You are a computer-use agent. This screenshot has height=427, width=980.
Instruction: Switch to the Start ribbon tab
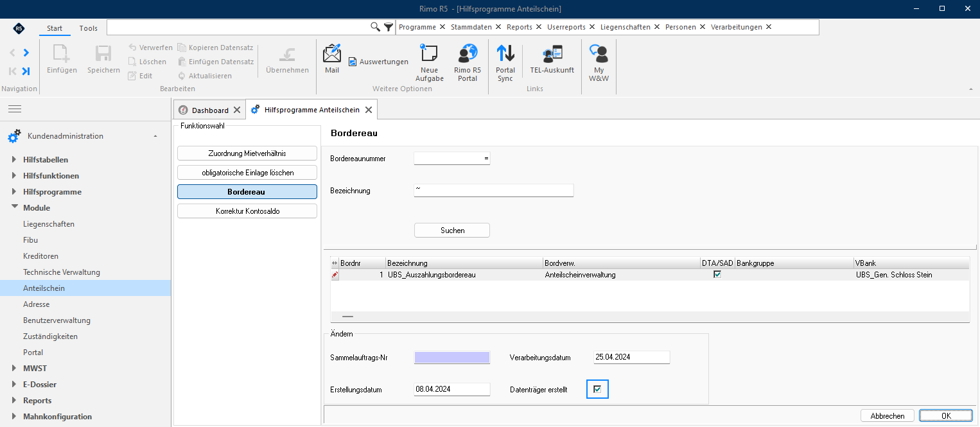[55, 28]
